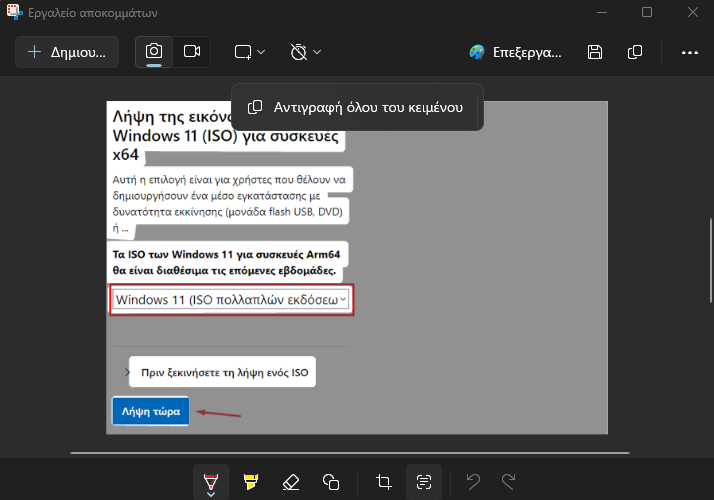This screenshot has width=714, height=500.
Task: Minimize the Snipping Tool window
Action: 602,12
